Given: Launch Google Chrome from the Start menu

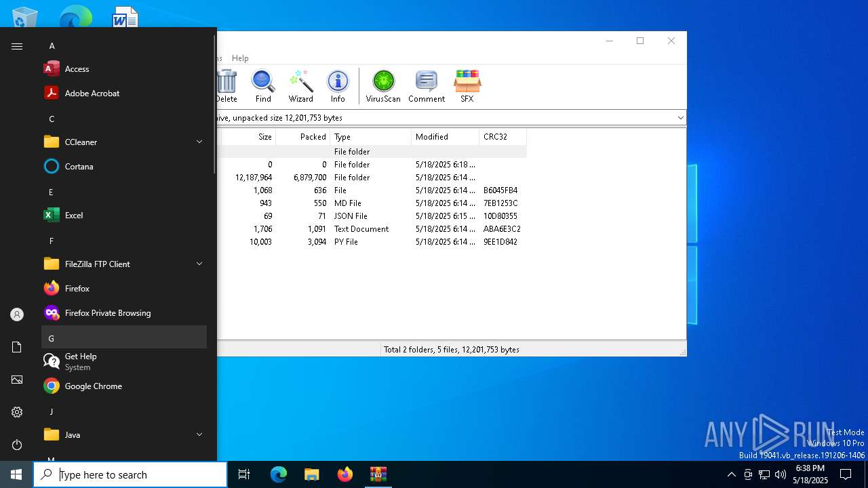Looking at the screenshot, I should point(124,386).
